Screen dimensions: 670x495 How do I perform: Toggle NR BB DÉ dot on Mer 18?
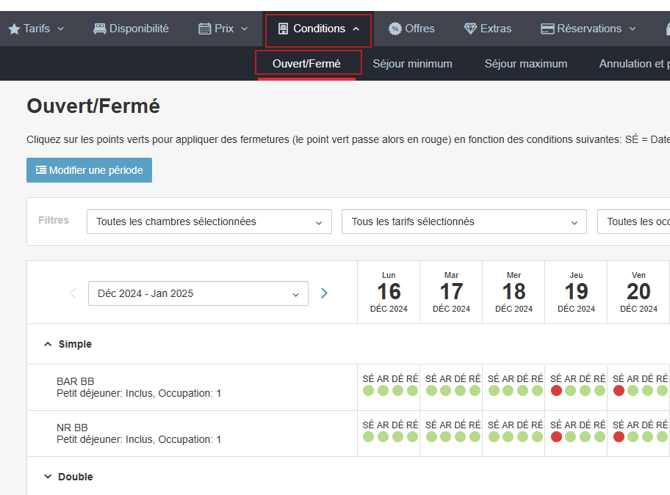[523, 436]
